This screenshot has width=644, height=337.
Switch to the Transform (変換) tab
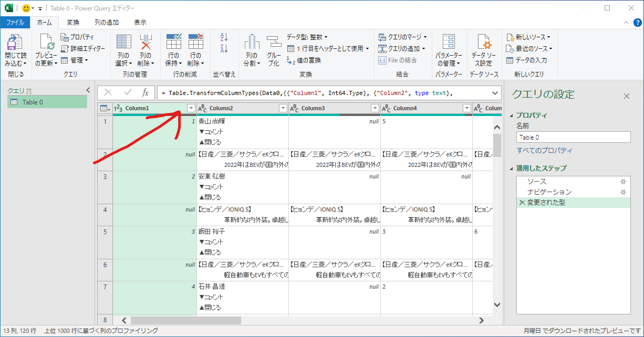(x=73, y=23)
